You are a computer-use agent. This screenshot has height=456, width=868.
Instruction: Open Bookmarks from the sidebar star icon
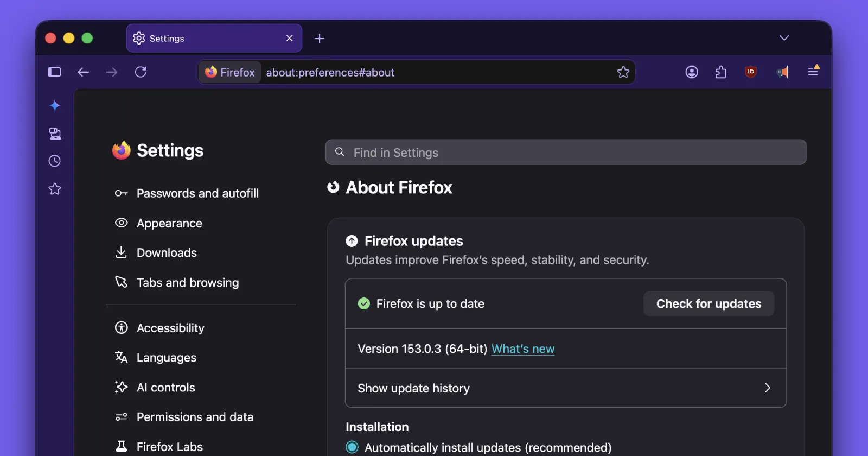55,189
